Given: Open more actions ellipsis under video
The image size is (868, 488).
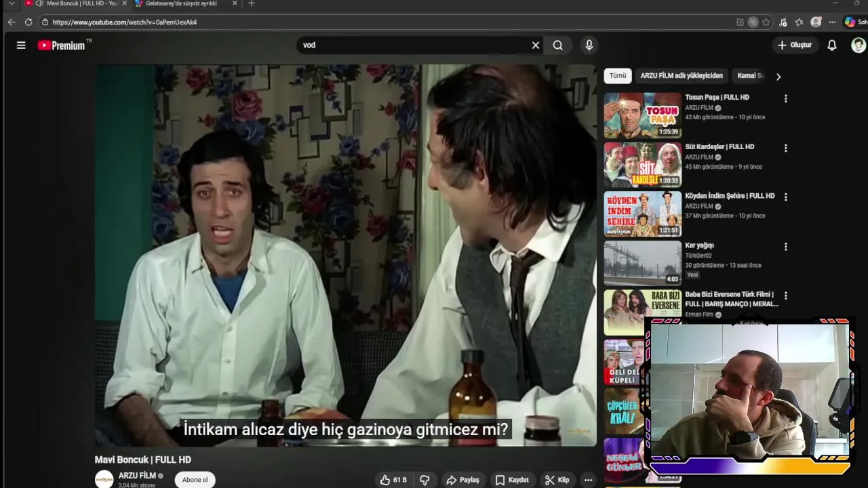Looking at the screenshot, I should click(589, 480).
